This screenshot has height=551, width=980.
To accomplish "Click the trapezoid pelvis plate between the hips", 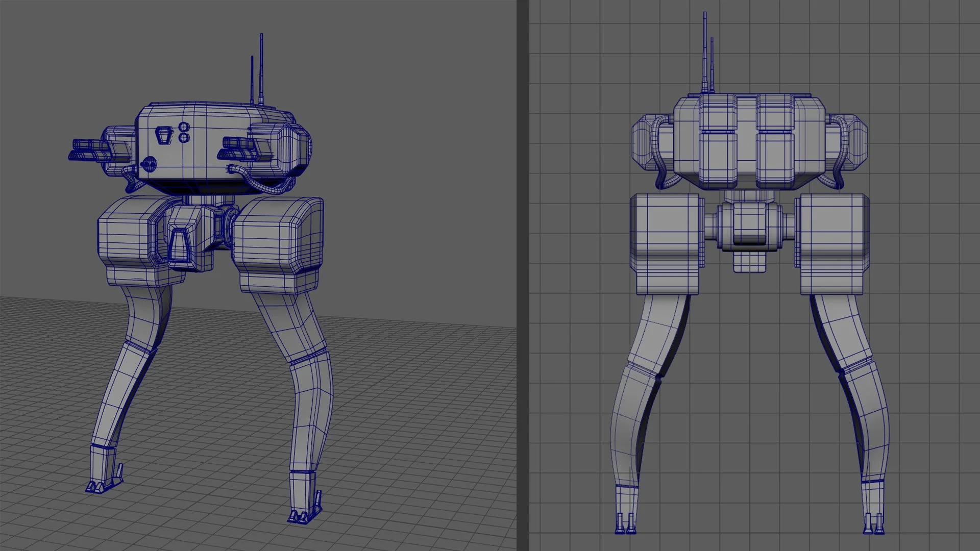I will [179, 246].
